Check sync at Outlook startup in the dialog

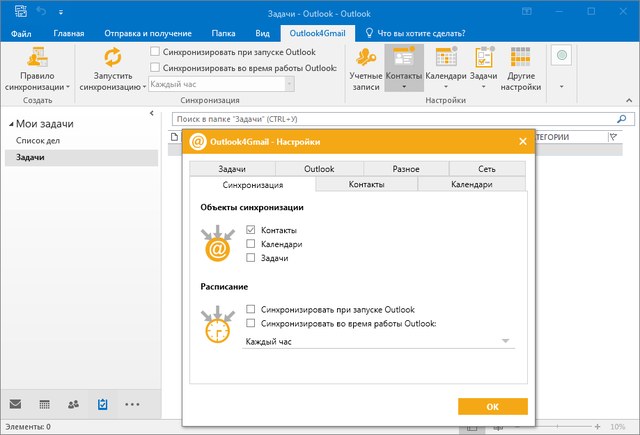251,310
